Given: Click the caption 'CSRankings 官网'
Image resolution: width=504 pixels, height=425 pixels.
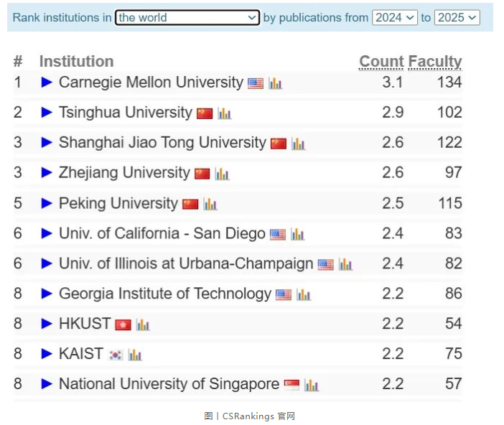Looking at the screenshot, I should pyautogui.click(x=258, y=416).
